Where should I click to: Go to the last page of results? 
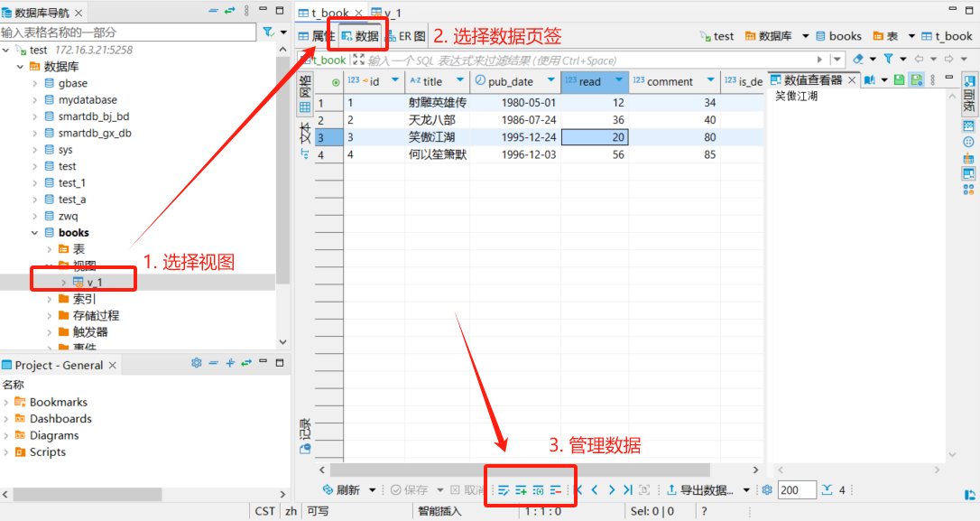pos(627,490)
